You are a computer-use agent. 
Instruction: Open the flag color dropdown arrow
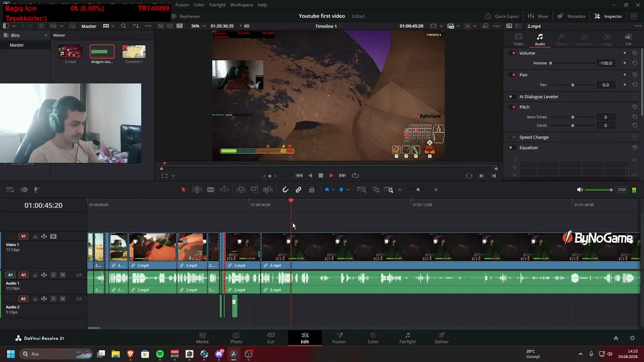pos(333,190)
